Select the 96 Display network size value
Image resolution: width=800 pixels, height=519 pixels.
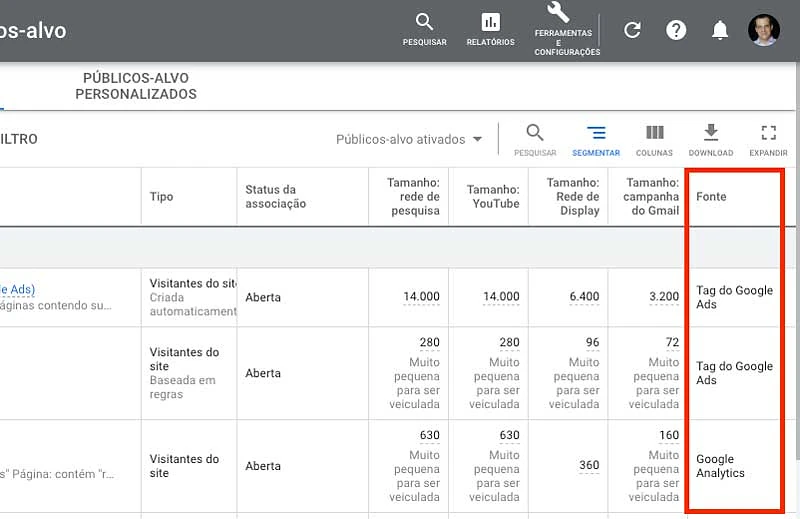click(x=592, y=342)
